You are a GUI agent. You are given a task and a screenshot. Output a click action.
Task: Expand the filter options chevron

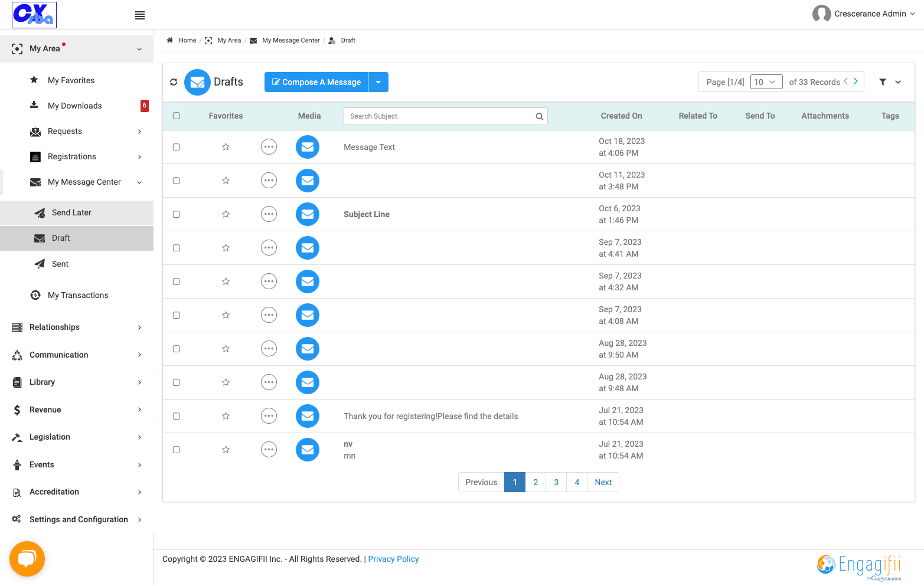coord(898,82)
